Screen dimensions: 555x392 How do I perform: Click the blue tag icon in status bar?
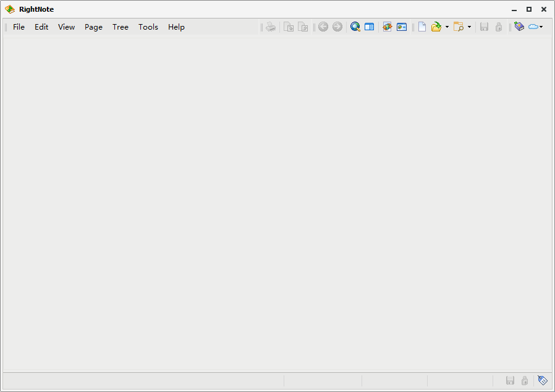coord(542,380)
